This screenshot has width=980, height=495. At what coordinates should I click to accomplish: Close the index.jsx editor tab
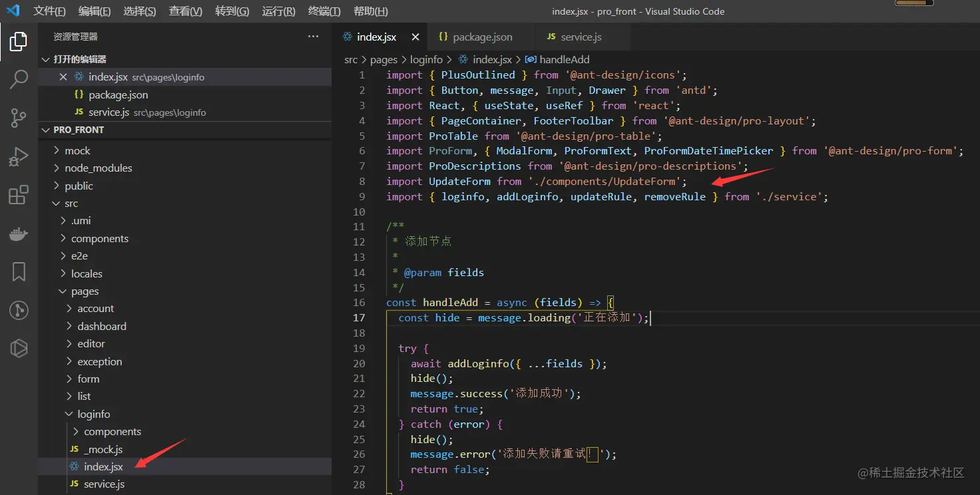click(x=415, y=37)
